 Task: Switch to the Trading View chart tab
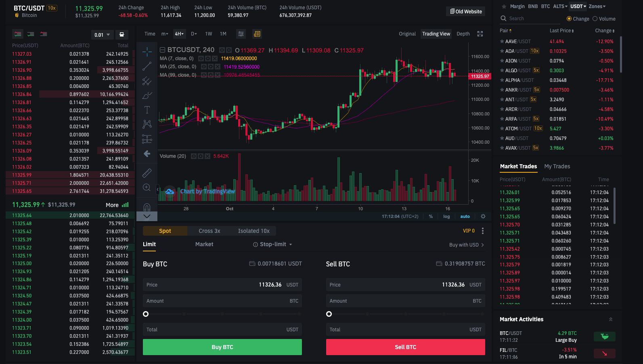[436, 34]
